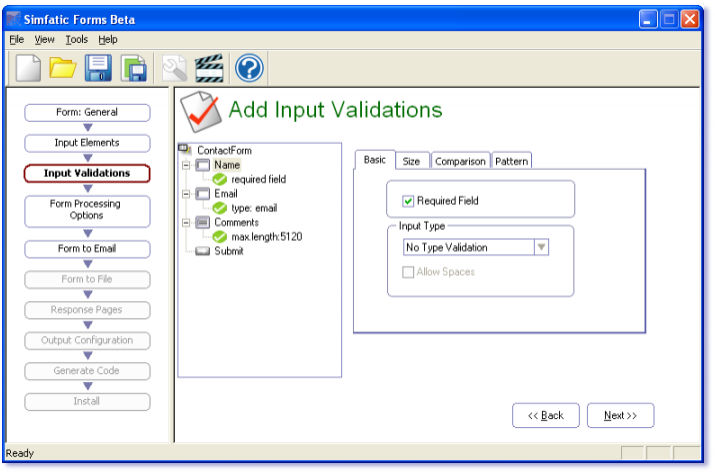The width and height of the screenshot is (715, 473).
Task: Go to Input Elements step
Action: [87, 143]
